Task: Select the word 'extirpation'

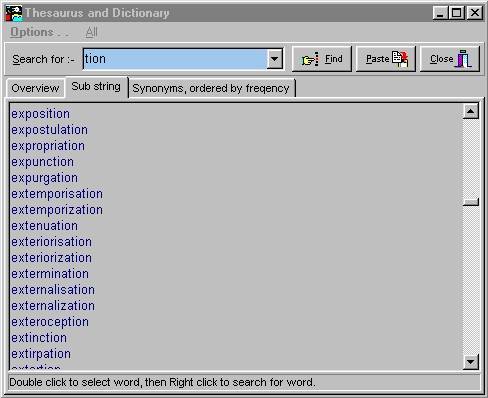Action: coord(41,354)
